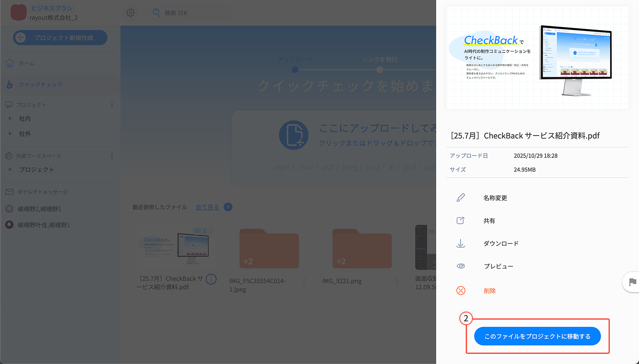
Task: Click the search magnifier icon
Action: point(156,12)
